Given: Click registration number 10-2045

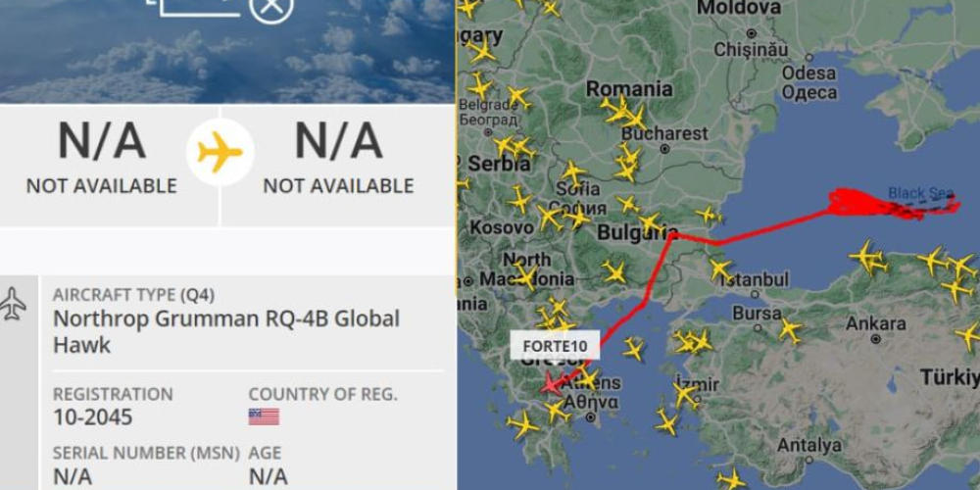Looking at the screenshot, I should pyautogui.click(x=93, y=418).
